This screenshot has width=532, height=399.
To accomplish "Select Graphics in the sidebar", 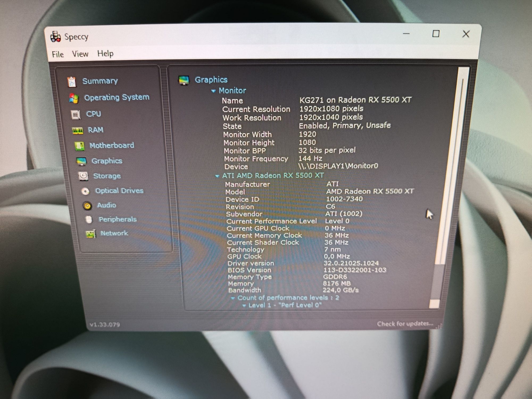I will (107, 161).
